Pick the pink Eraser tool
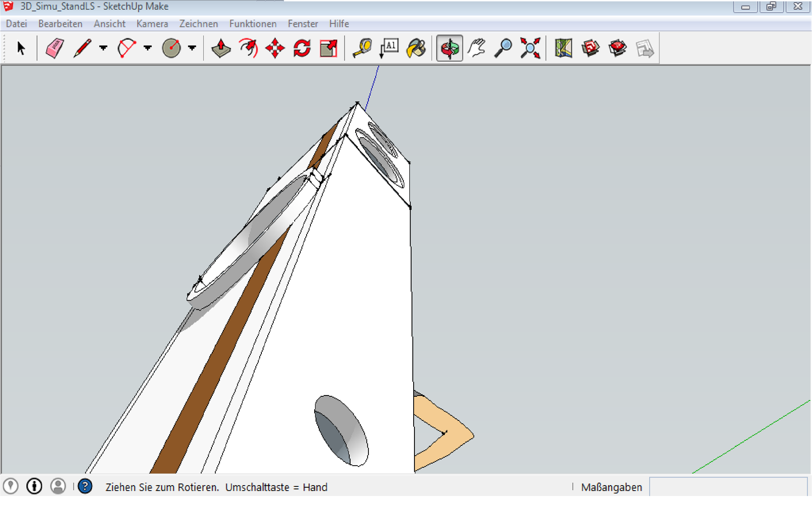Image resolution: width=812 pixels, height=519 pixels. [x=55, y=48]
